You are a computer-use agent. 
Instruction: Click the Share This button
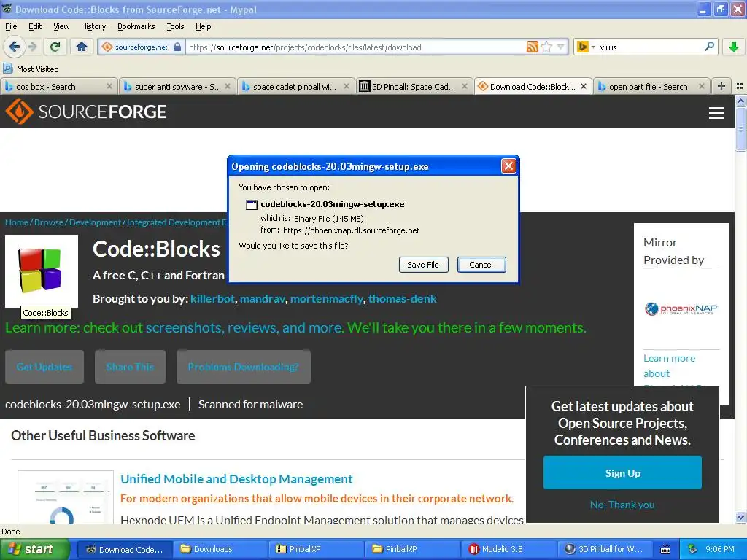[130, 367]
